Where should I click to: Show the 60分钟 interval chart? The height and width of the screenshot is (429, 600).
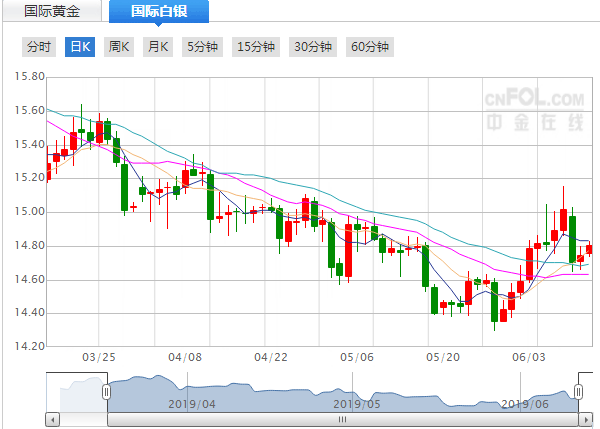click(370, 47)
